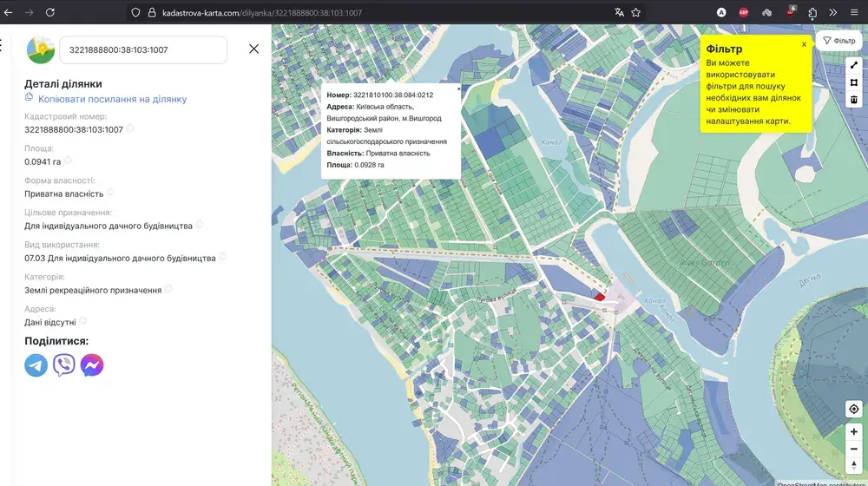Close the map parcel info popup
This screenshot has width=868, height=486.
[x=459, y=89]
